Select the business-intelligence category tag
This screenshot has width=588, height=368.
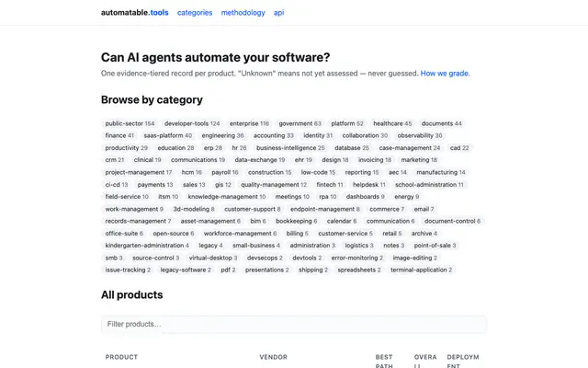tap(290, 148)
